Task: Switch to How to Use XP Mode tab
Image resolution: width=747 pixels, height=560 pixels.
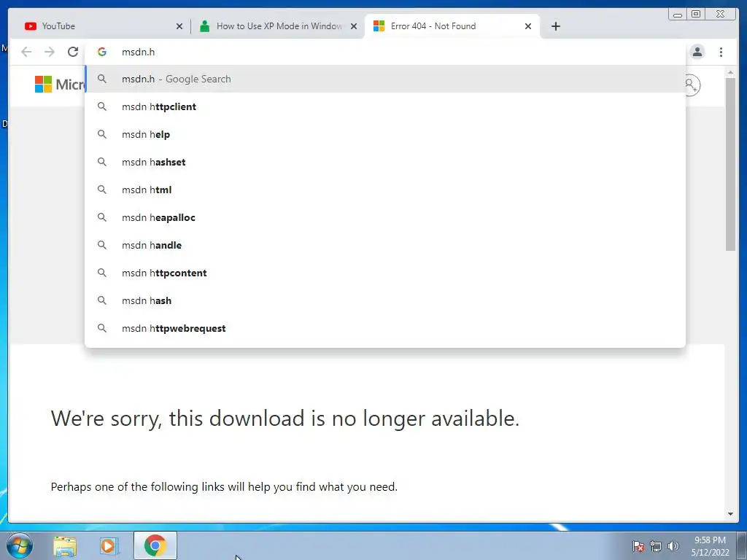Action: [x=278, y=26]
